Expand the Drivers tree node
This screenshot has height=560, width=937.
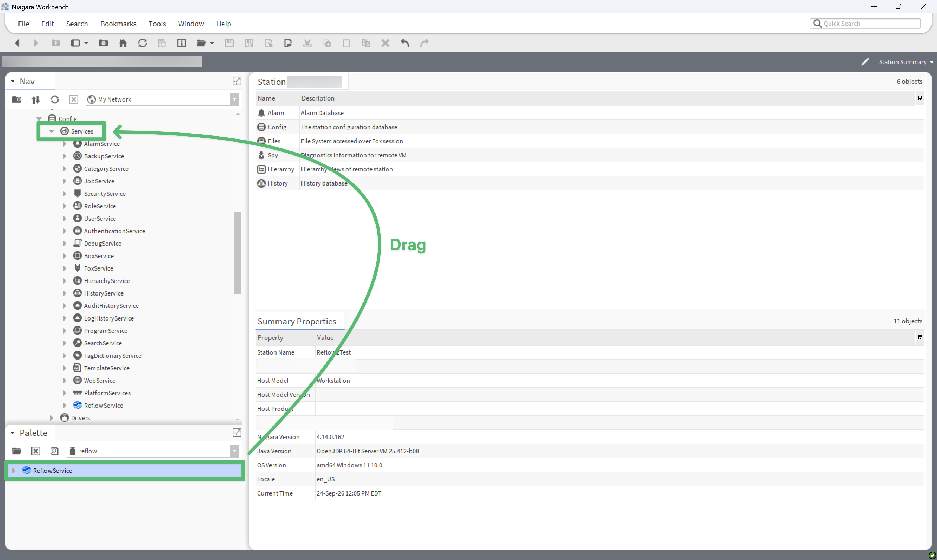(51, 418)
